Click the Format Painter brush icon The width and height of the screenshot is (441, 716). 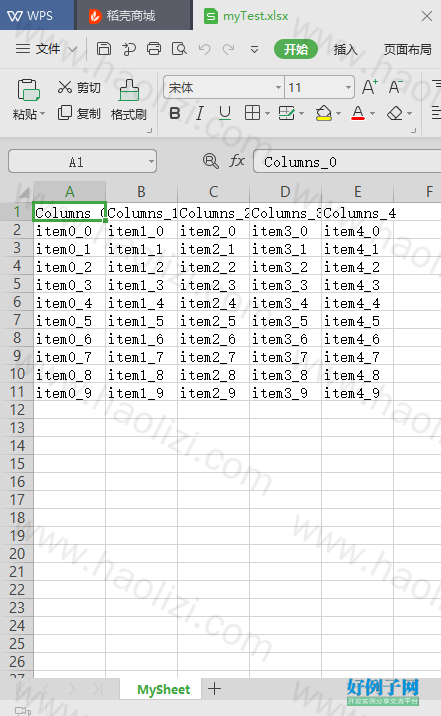[129, 90]
